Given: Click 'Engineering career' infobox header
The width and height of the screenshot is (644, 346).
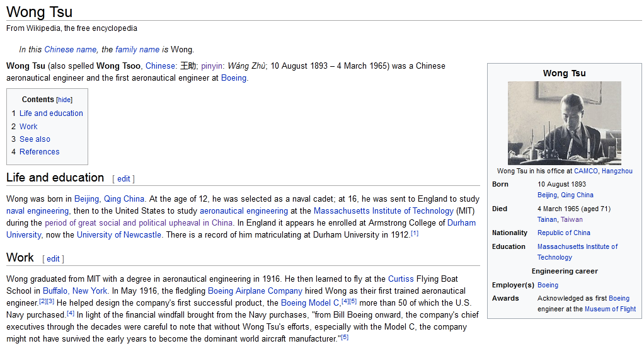Looking at the screenshot, I should pyautogui.click(x=565, y=271).
